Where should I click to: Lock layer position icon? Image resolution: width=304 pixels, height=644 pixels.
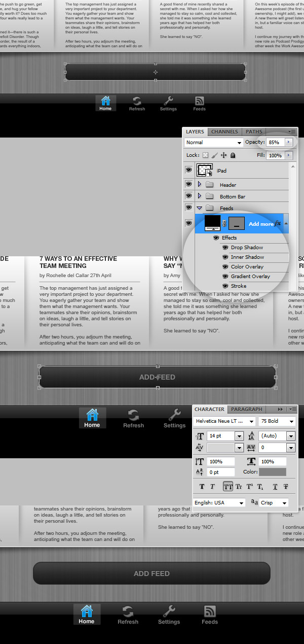click(223, 155)
